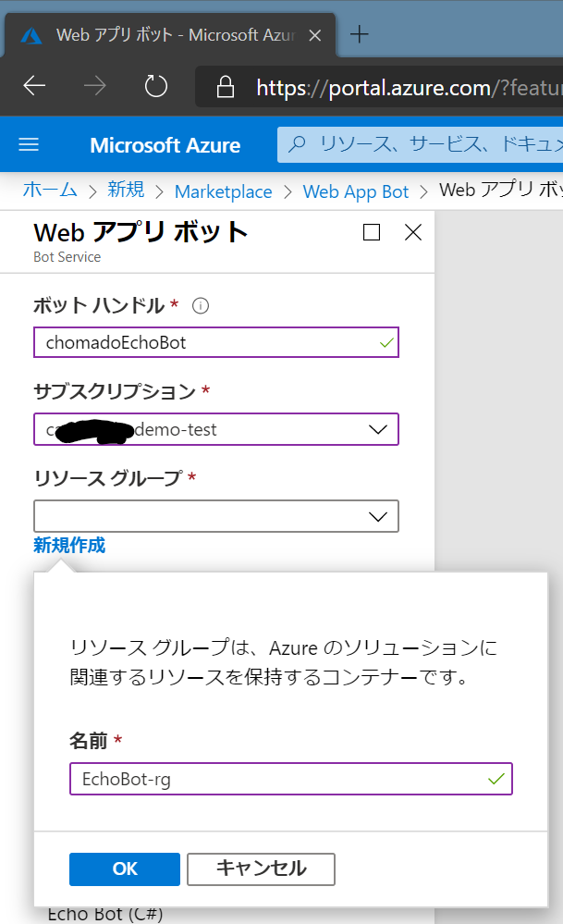The image size is (563, 924).
Task: Click the lock icon in address bar
Action: [x=225, y=87]
